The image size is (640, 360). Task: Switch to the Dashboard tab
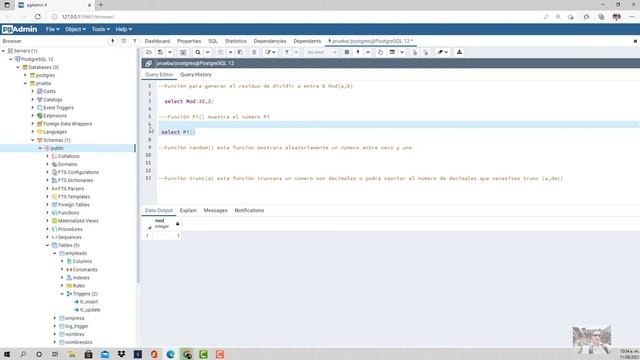click(x=157, y=41)
